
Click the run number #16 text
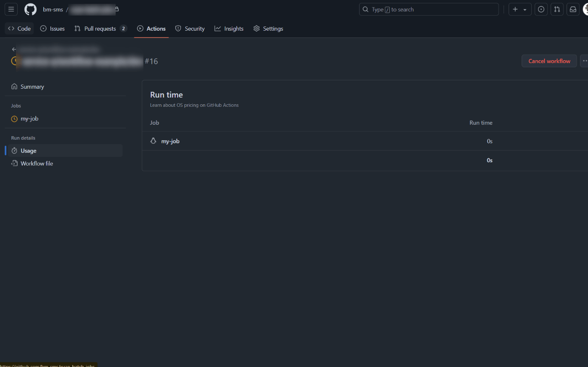coord(151,61)
